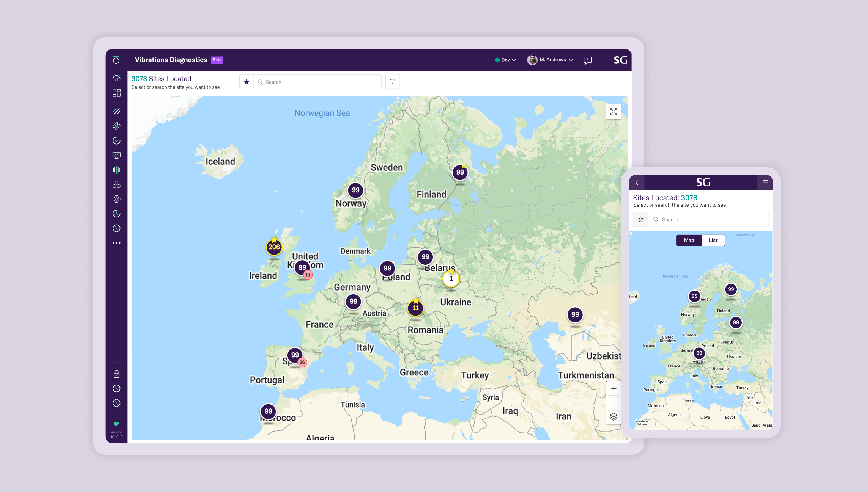Switch mobile view to List
Image resolution: width=868 pixels, height=492 pixels.
tap(713, 240)
